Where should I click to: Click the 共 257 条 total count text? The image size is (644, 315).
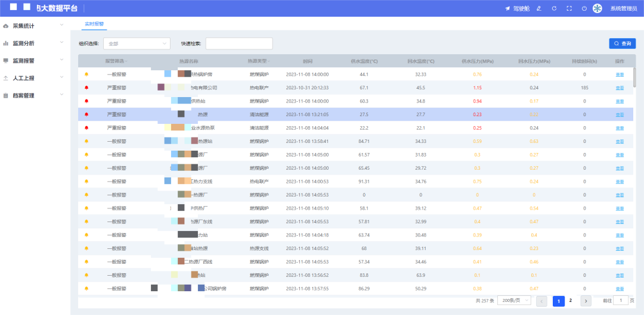[x=485, y=301]
